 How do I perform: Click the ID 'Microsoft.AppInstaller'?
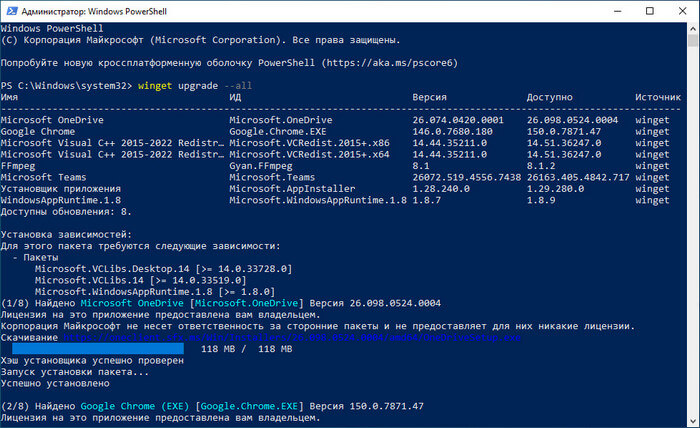coord(292,189)
